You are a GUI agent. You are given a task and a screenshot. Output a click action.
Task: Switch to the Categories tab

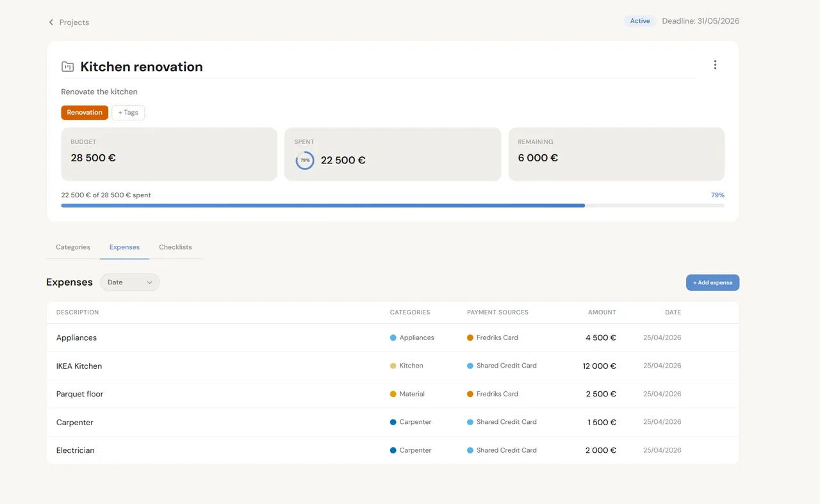tap(73, 247)
